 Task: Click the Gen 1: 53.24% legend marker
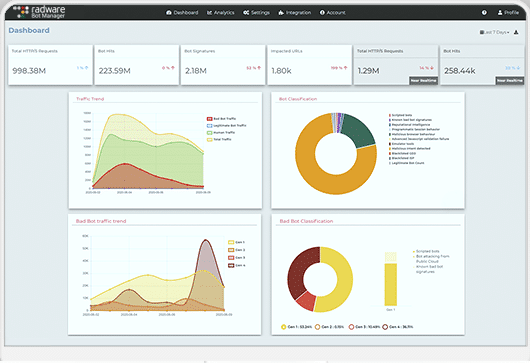(284, 327)
